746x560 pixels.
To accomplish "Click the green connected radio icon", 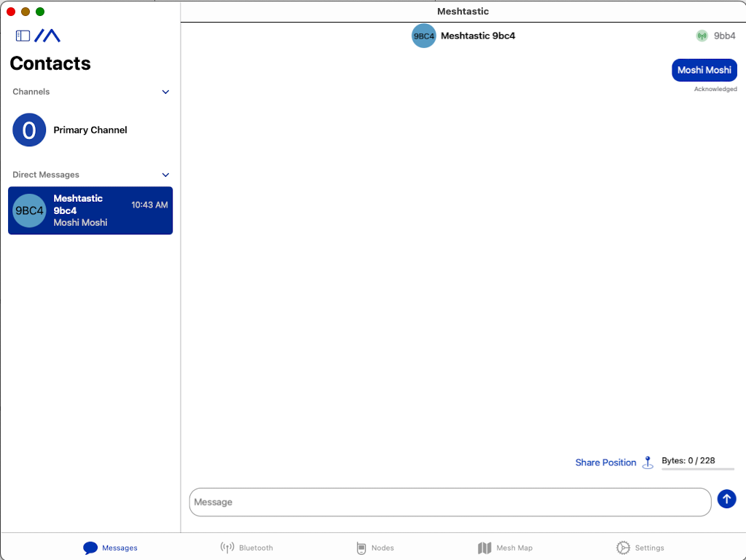I will [x=702, y=36].
